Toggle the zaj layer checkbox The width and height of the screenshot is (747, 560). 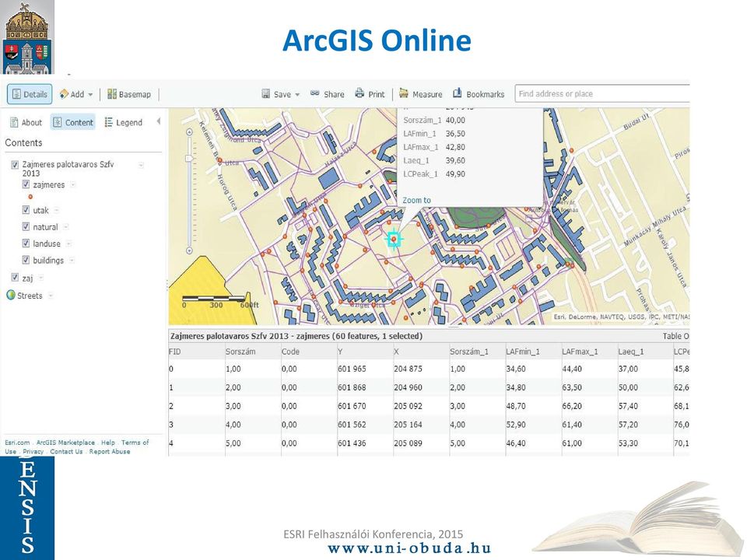point(15,277)
